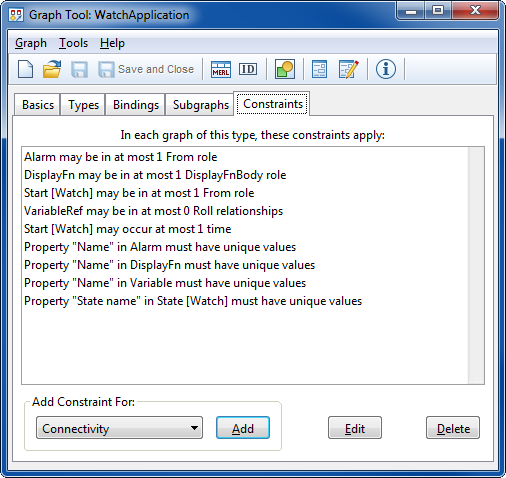Select the Constraints tab
This screenshot has height=478, width=506.
(273, 104)
